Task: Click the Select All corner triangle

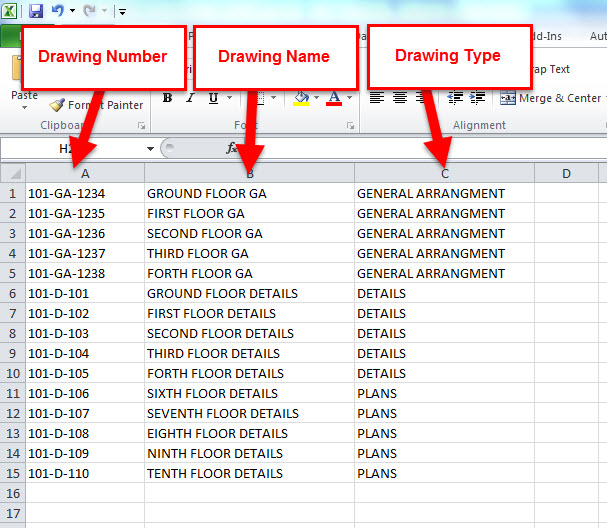Action: [13, 173]
